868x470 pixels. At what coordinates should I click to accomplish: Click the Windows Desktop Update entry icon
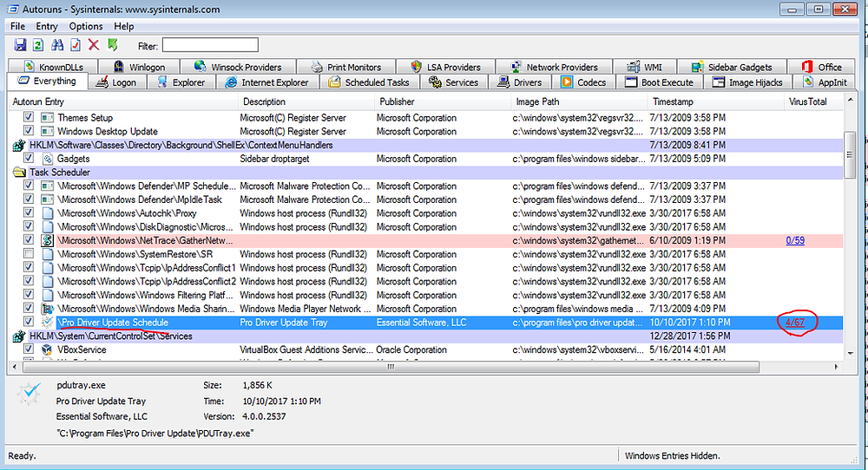point(47,132)
